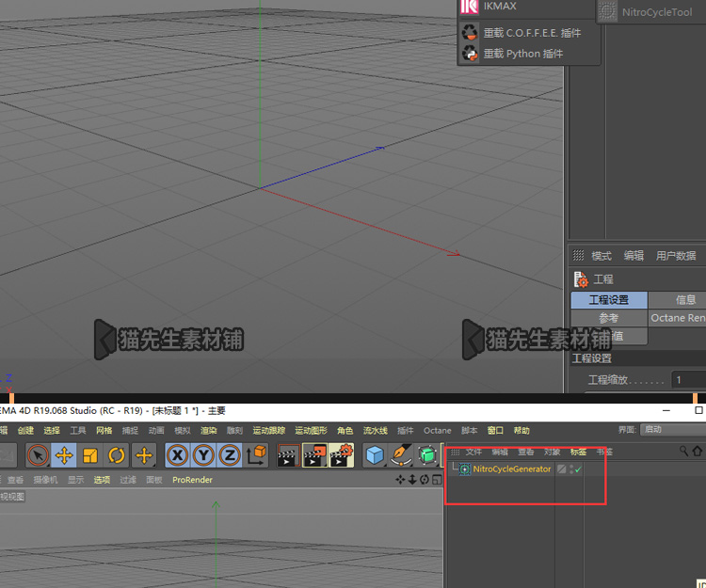Screen dimensions: 706x588
Task: Toggle the Z axis lock
Action: coord(230,455)
